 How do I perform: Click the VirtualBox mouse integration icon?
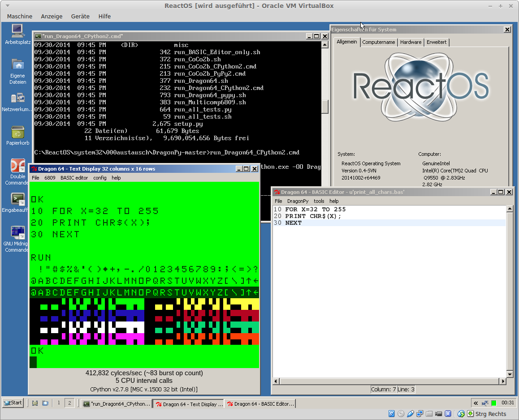(461, 414)
